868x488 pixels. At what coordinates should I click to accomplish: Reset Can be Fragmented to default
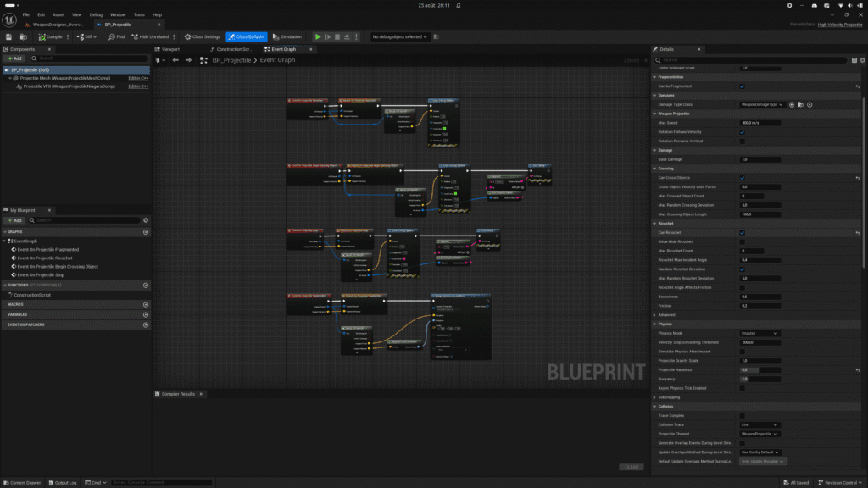(858, 86)
